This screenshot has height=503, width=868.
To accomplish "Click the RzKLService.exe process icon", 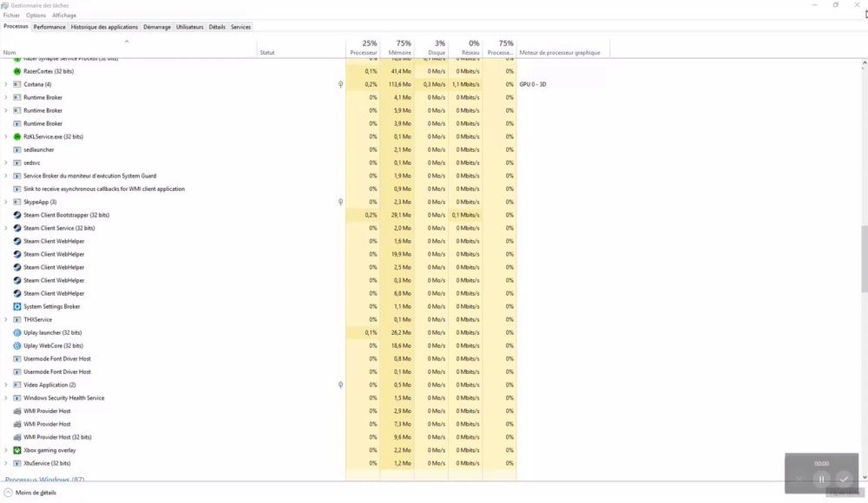I will point(17,136).
